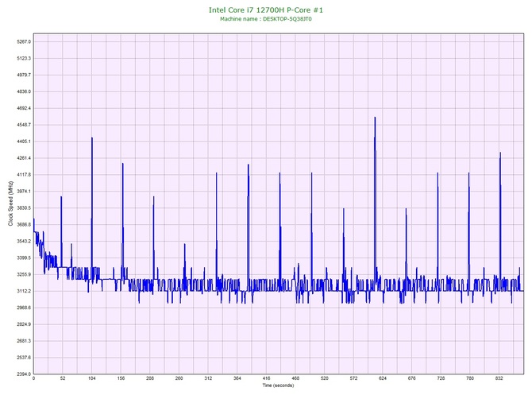Click the 52 time axis tick label
Screen dimensions: 532x399
coord(63,378)
